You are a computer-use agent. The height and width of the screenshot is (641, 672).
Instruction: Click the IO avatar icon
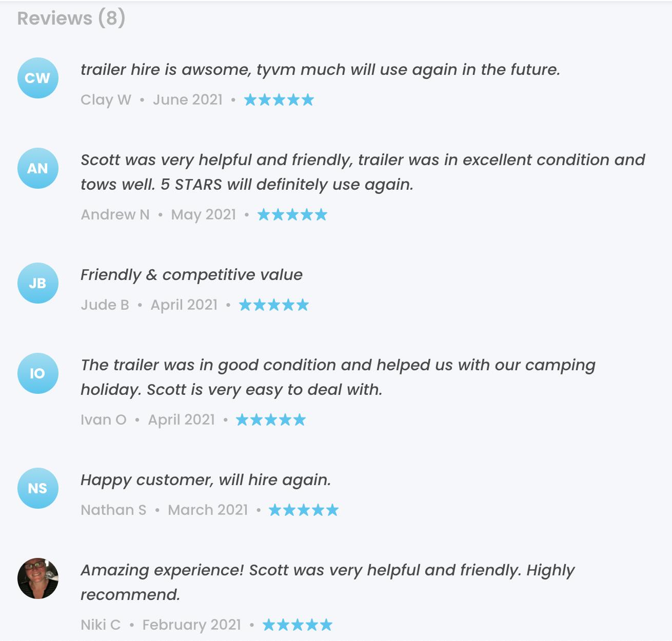tap(37, 373)
